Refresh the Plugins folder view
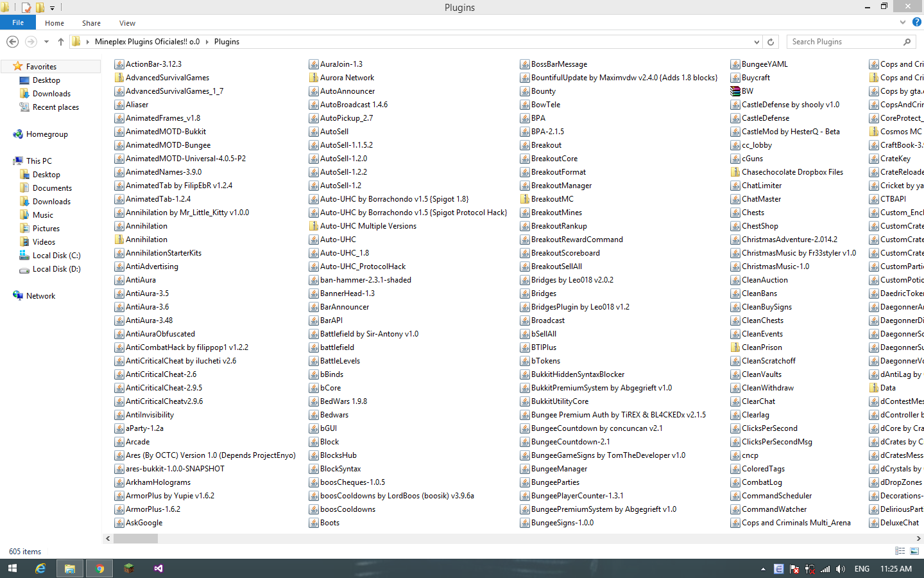Screen dimensions: 924x578 (771, 42)
